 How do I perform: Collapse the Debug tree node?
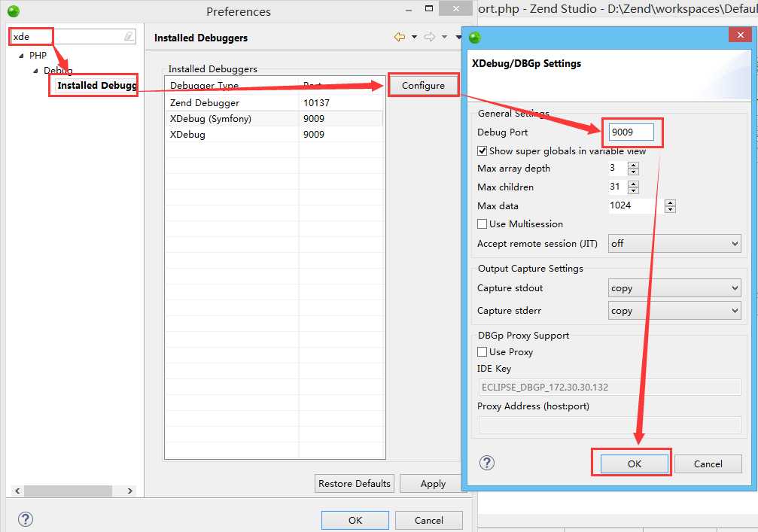(36, 71)
